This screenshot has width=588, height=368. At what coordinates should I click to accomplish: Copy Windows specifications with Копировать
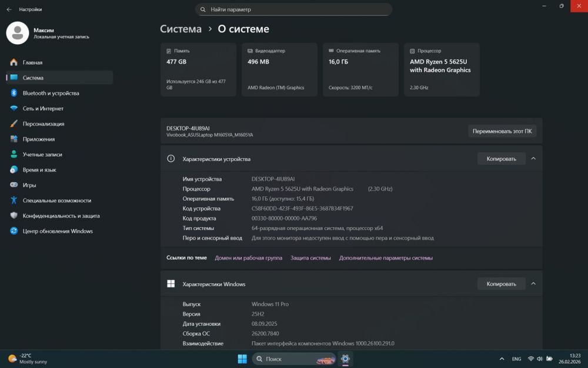click(x=502, y=284)
